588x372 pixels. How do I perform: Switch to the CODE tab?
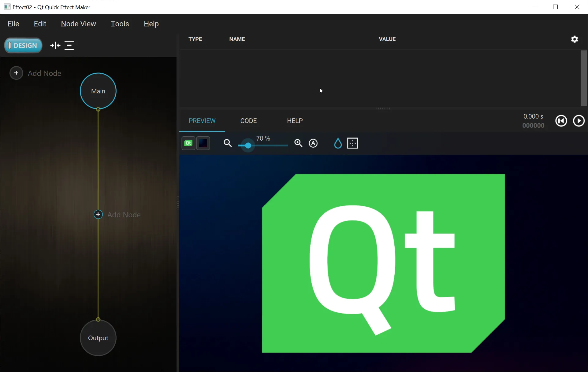tap(249, 121)
